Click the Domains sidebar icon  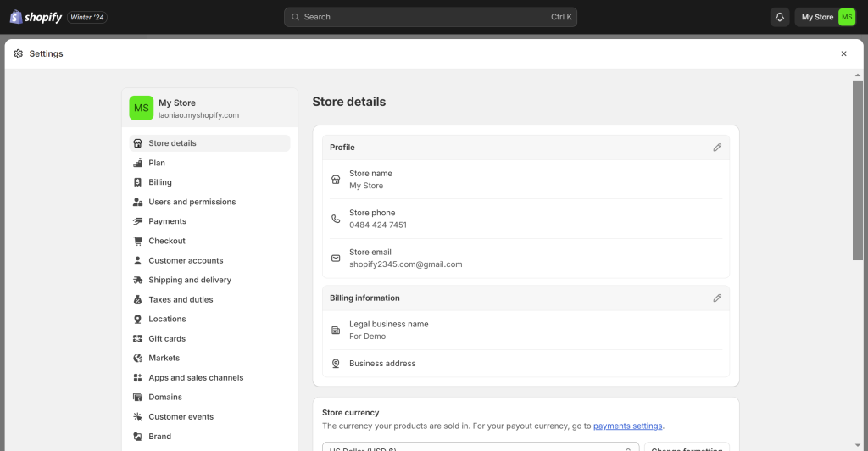tap(138, 398)
